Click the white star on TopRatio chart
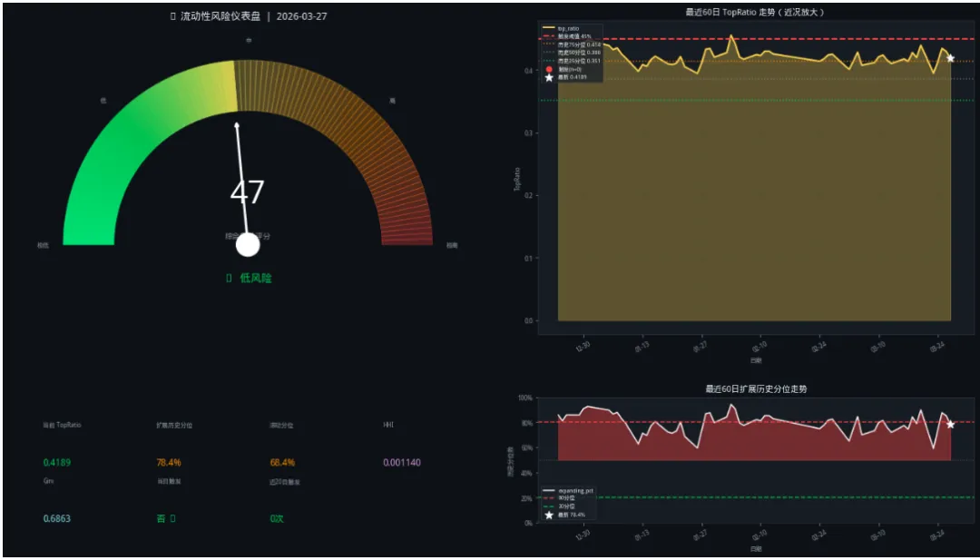This screenshot has height=560, width=980. pyautogui.click(x=951, y=58)
